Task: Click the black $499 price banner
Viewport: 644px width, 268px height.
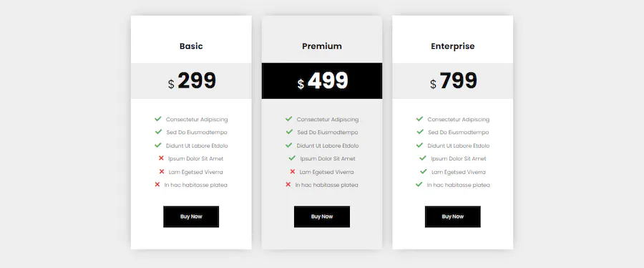Action: click(x=322, y=81)
